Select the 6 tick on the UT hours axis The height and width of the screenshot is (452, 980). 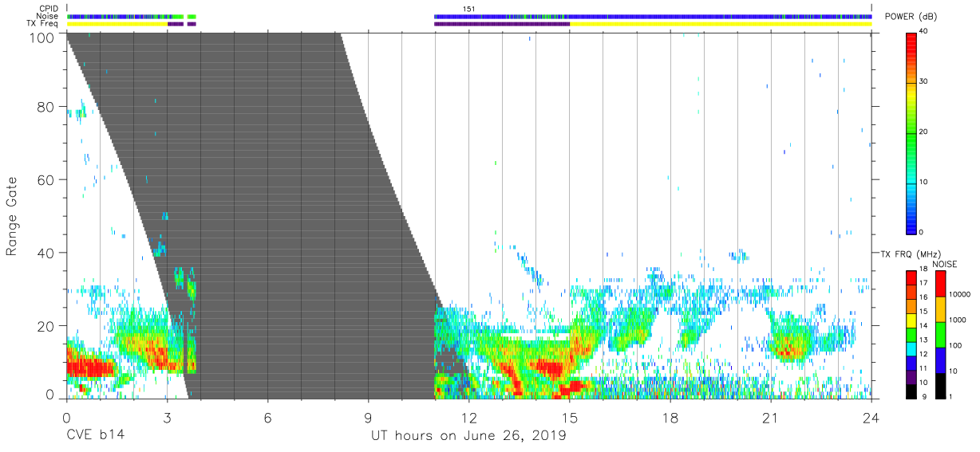point(267,417)
